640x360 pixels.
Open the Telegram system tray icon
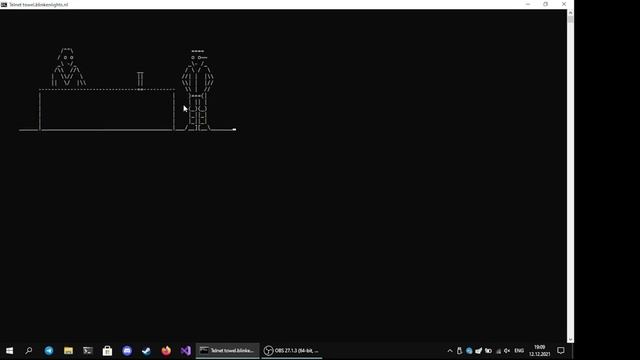coord(469,351)
